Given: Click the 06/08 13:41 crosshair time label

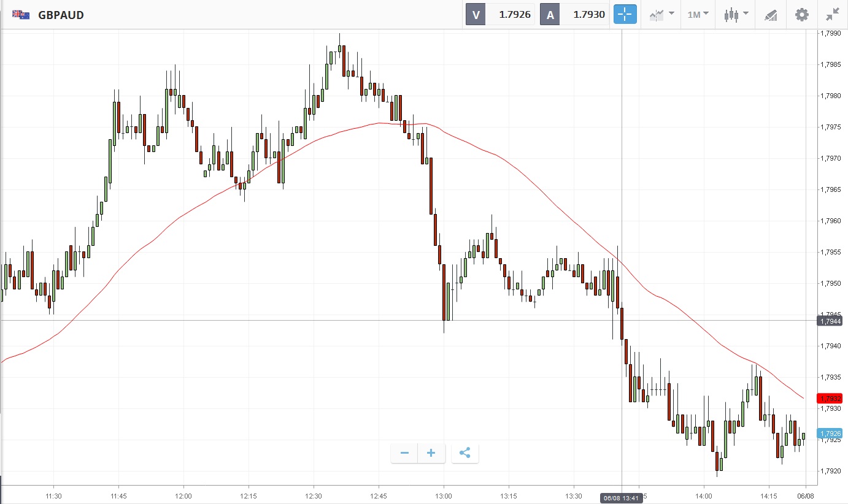Looking at the screenshot, I should click(x=622, y=498).
